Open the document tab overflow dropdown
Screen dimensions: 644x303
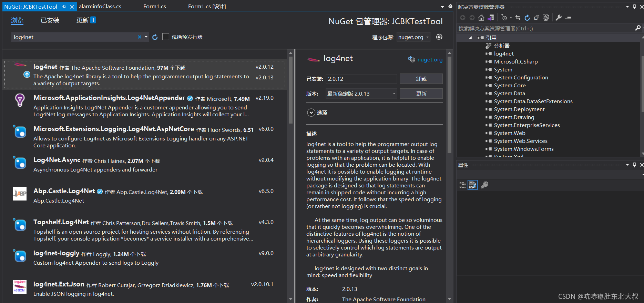[x=442, y=7]
